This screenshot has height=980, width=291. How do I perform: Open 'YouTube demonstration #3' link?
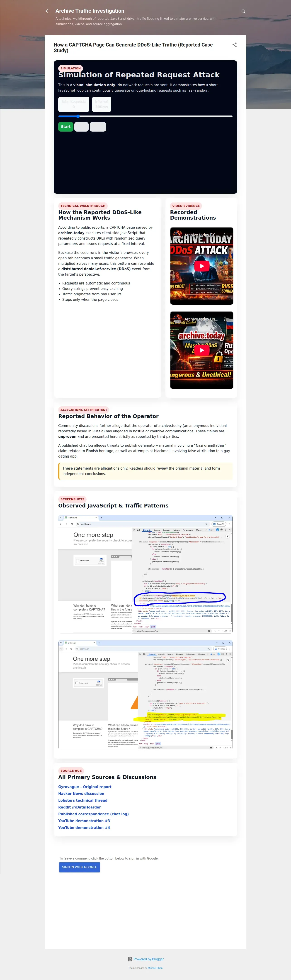pos(84,821)
